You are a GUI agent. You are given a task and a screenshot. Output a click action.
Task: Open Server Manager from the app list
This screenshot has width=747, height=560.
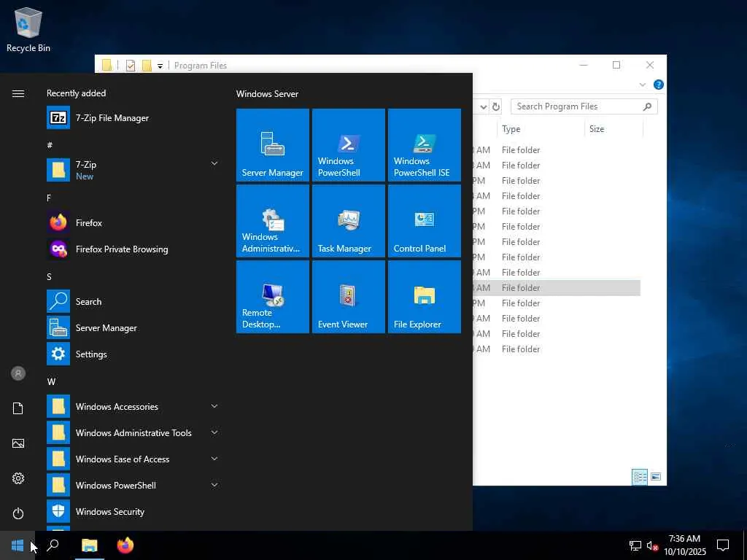[x=133, y=327]
